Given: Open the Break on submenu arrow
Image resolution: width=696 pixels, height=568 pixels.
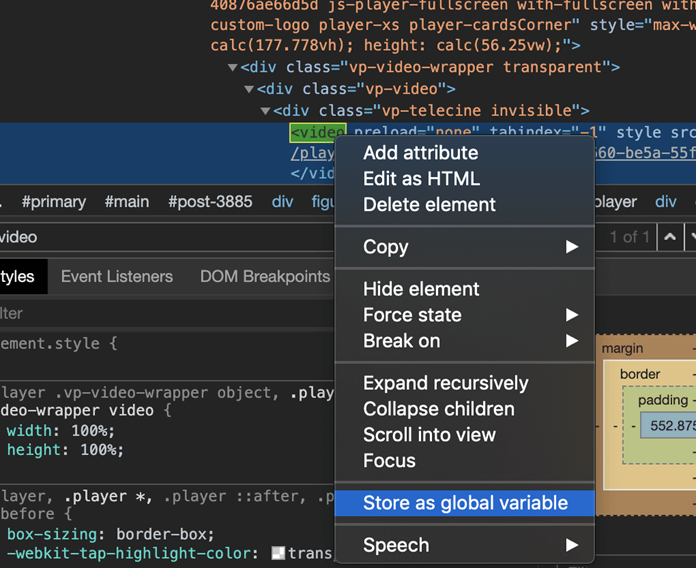Looking at the screenshot, I should click(572, 341).
